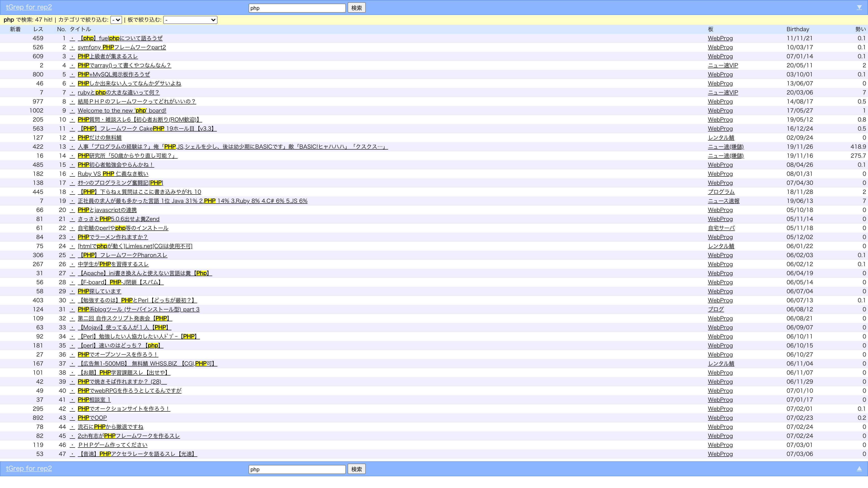Click the bottom 検索 search button
This screenshot has width=868, height=488.
point(356,469)
